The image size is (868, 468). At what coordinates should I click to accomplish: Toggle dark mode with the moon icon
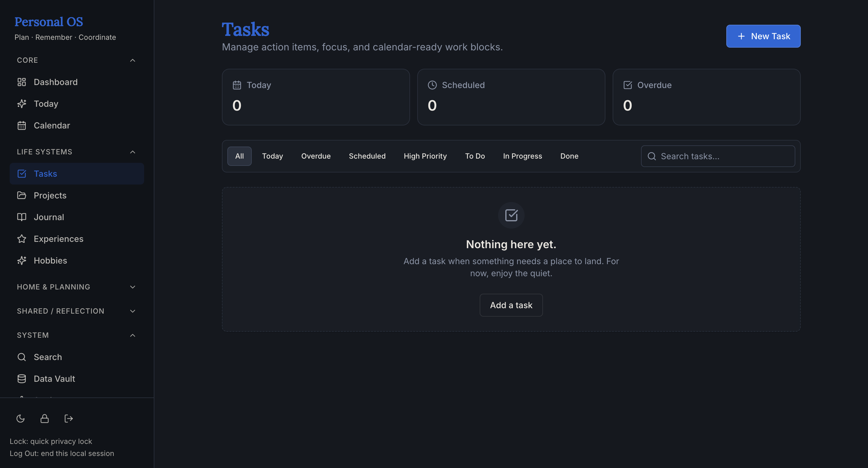click(x=21, y=419)
